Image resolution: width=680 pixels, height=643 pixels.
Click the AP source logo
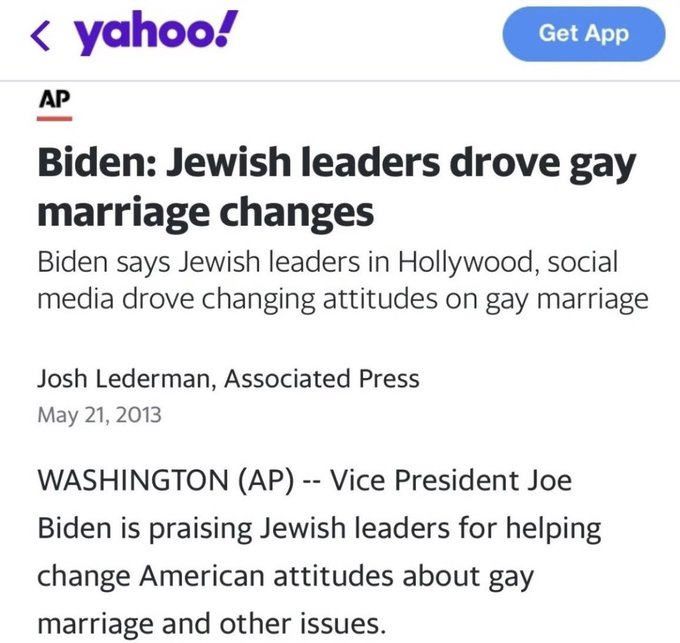pyautogui.click(x=55, y=101)
